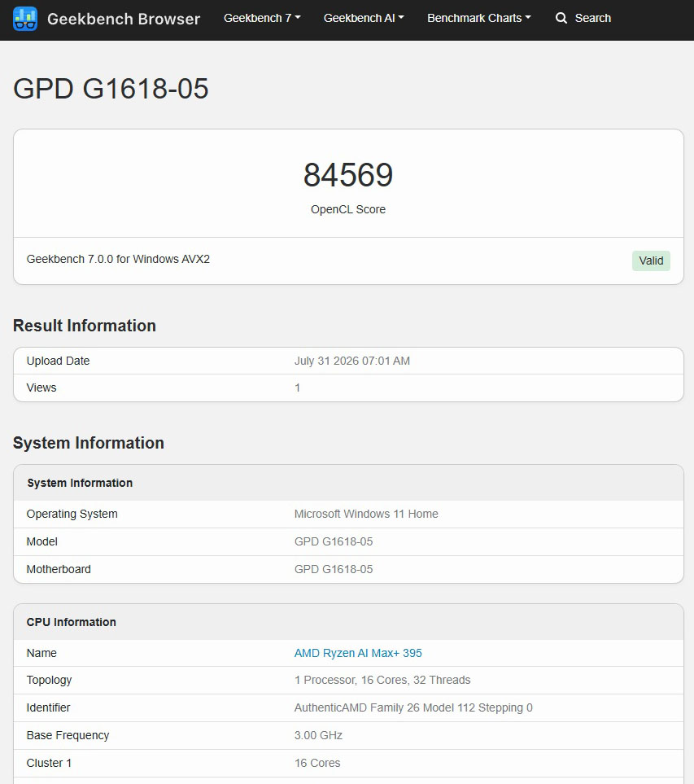694x784 pixels.
Task: Click the Cluster 1 row label
Action: [x=49, y=763]
